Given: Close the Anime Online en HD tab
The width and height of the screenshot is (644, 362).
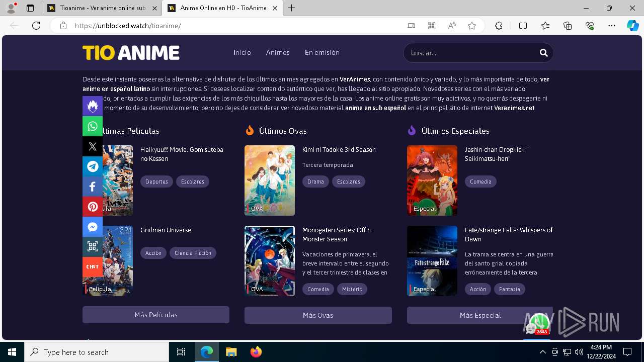Looking at the screenshot, I should [x=275, y=8].
